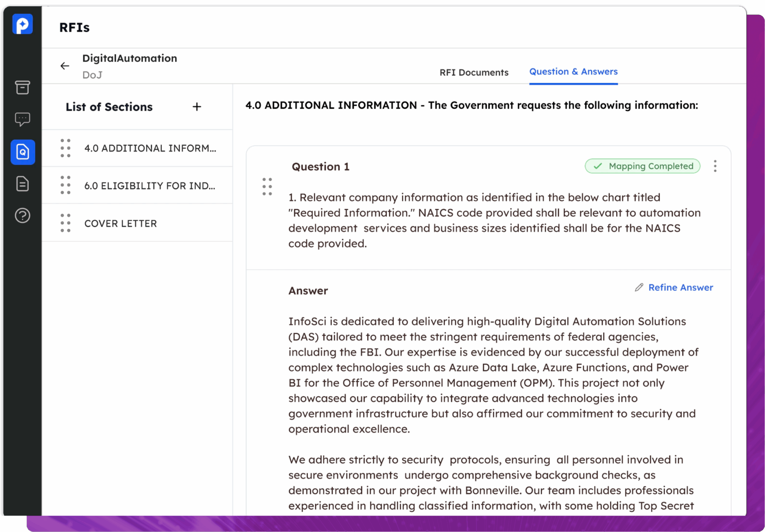Click drag handle of Question 1
This screenshot has width=765, height=532.
pos(267,187)
